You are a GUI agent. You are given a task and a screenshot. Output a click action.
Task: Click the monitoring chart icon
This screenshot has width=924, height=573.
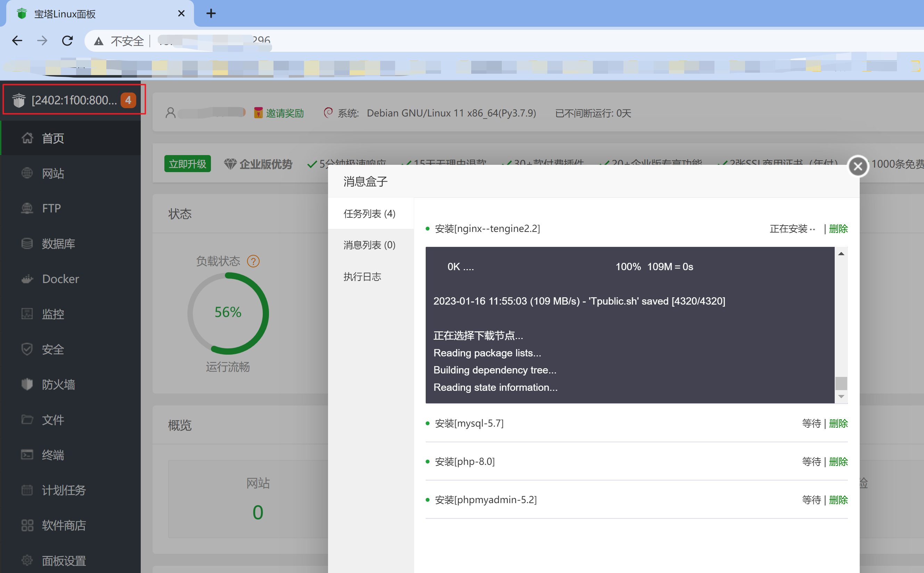pyautogui.click(x=27, y=314)
